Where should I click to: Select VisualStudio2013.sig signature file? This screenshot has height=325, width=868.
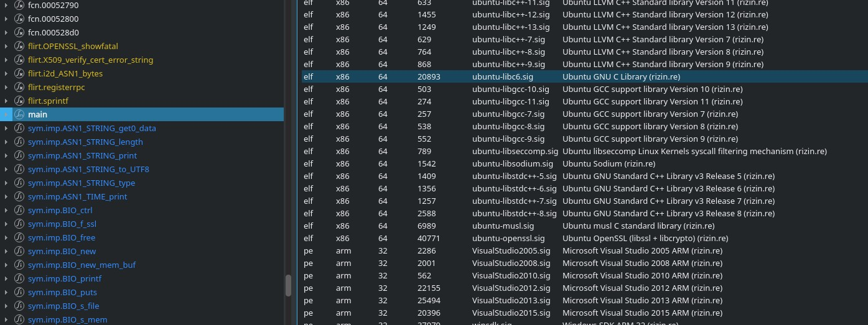coord(511,300)
